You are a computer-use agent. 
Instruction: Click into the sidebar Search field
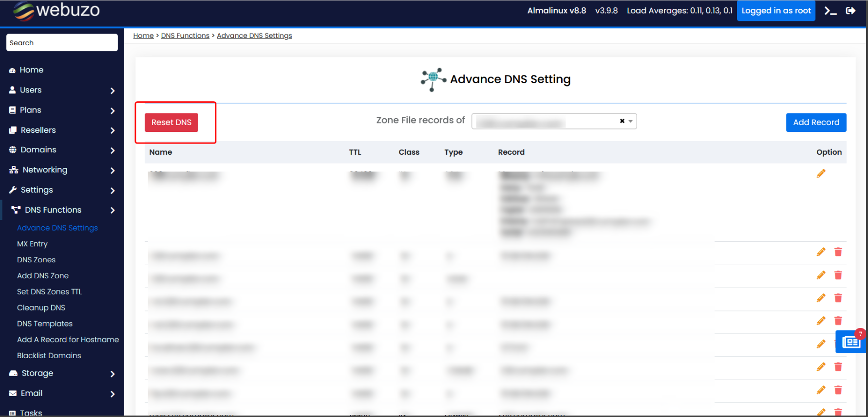click(62, 43)
